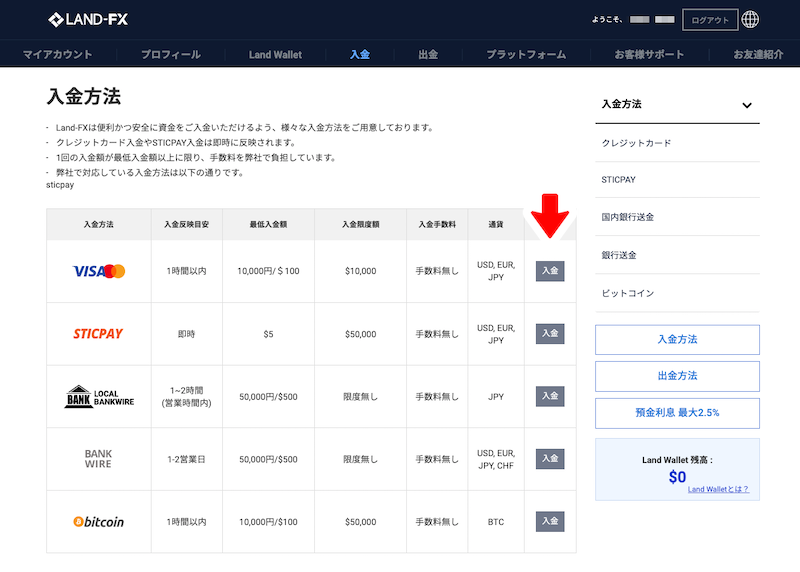Click 入金 button in the STICPAY row
Screen dimensions: 800x572
tap(550, 334)
